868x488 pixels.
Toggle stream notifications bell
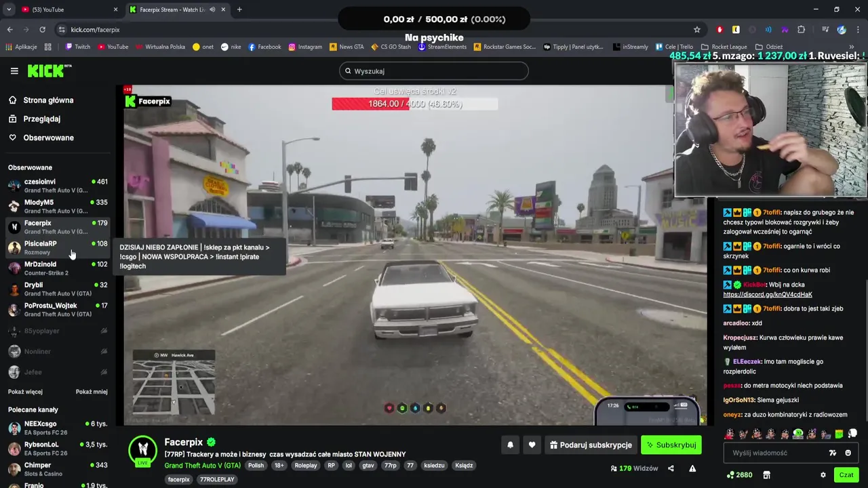(510, 445)
